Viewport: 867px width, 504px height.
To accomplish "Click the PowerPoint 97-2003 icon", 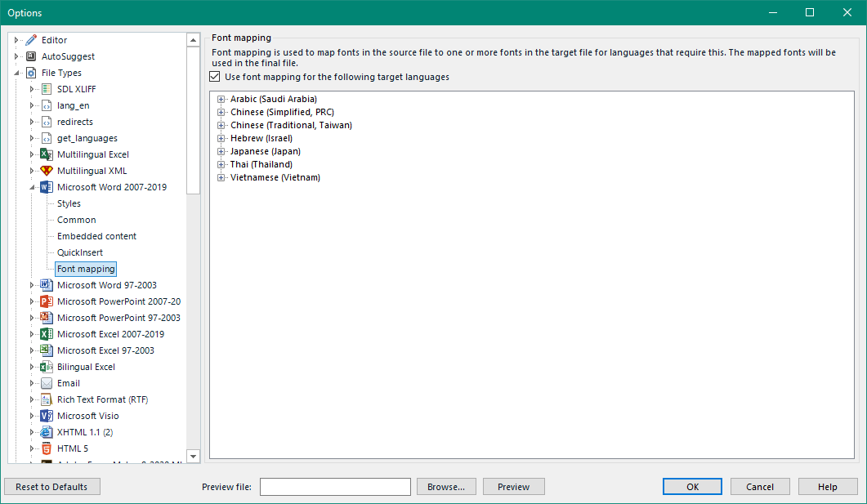I will point(47,318).
